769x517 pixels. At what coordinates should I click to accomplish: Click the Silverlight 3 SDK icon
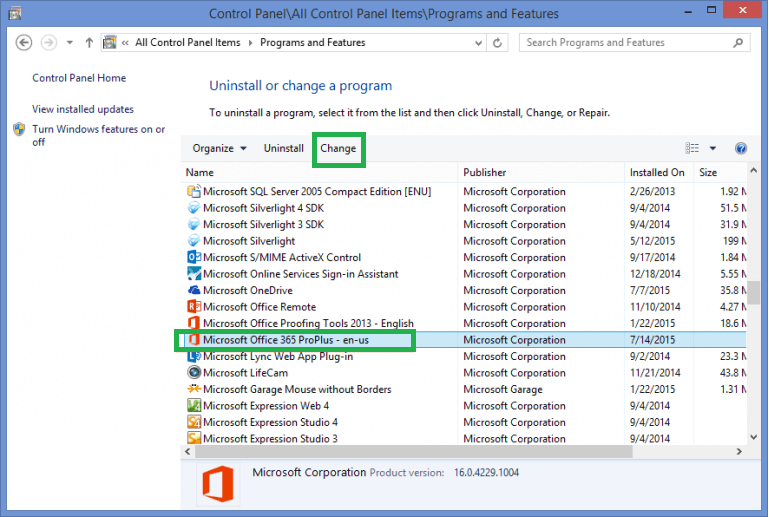[x=194, y=225]
